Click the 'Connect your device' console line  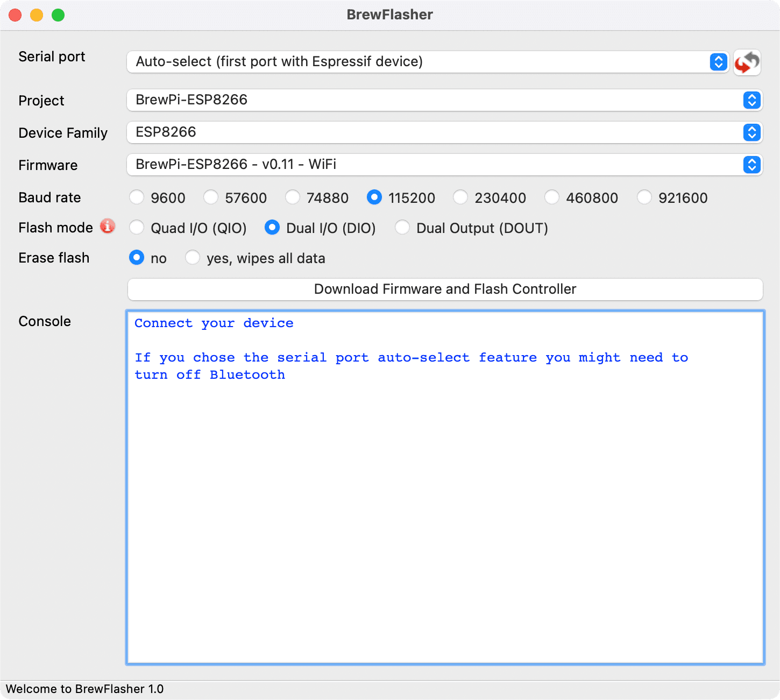[x=214, y=323]
